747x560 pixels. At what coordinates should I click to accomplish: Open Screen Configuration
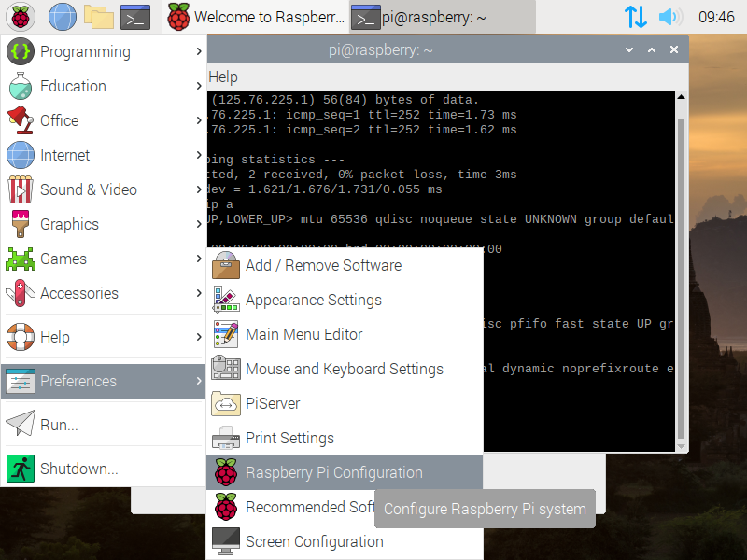[345, 541]
